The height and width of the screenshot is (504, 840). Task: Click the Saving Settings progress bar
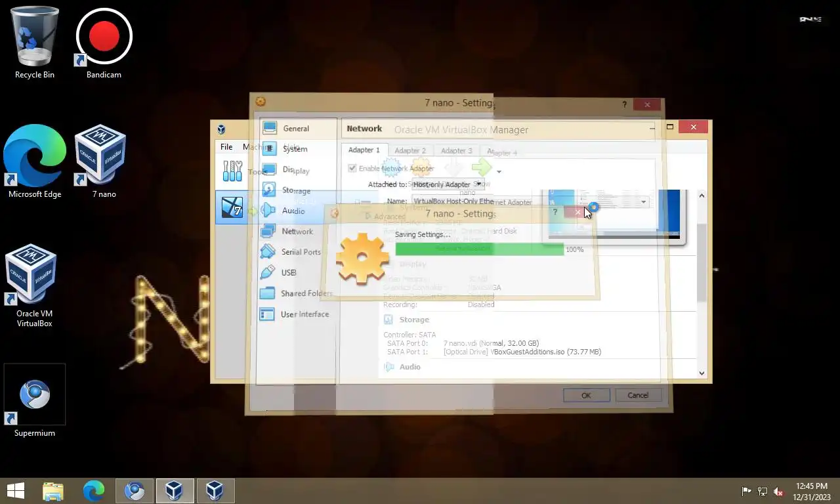(479, 249)
